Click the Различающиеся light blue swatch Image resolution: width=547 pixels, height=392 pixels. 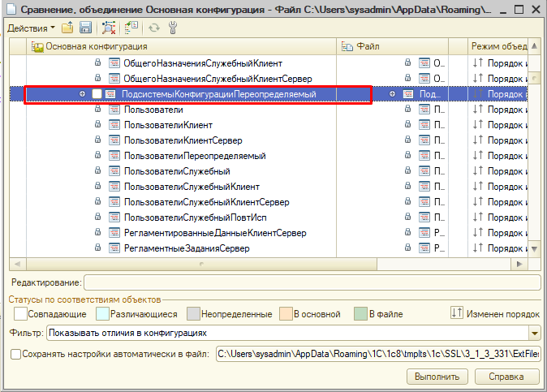coord(102,314)
